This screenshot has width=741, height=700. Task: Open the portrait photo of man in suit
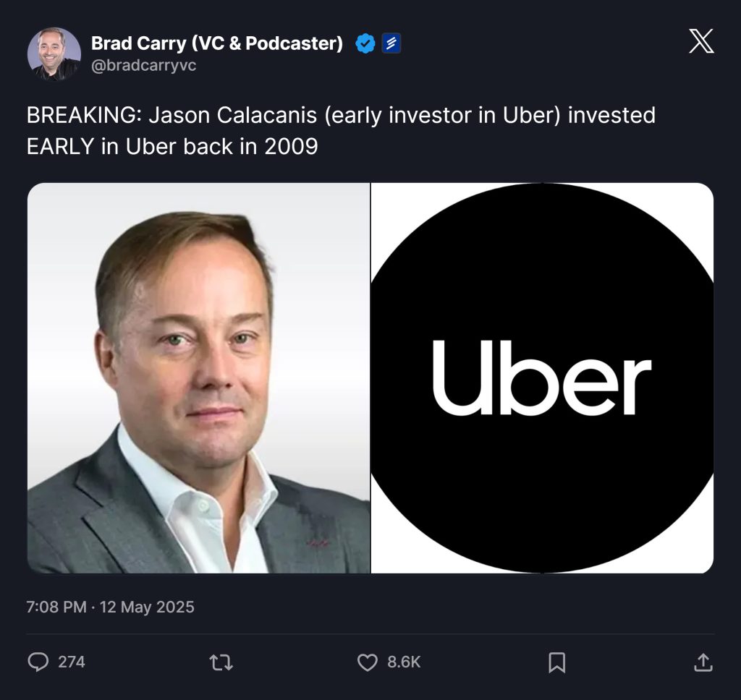199,378
